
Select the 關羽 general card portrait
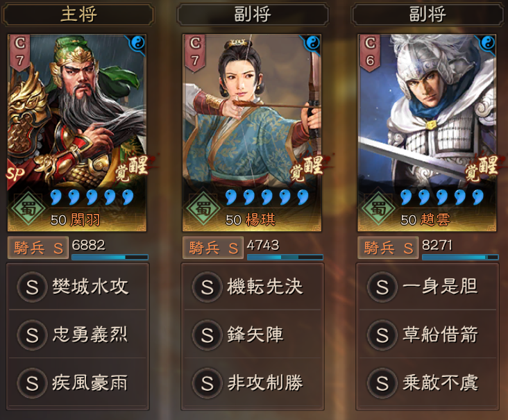click(77, 133)
